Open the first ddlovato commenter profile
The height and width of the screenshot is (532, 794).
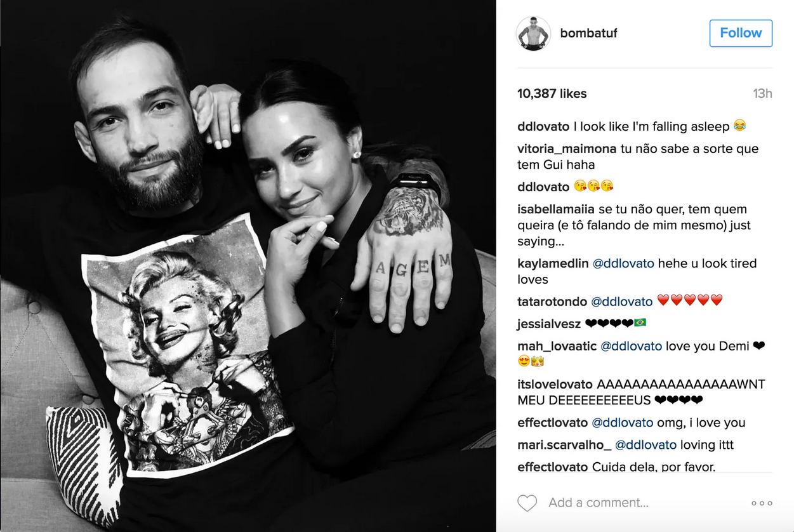click(543, 126)
